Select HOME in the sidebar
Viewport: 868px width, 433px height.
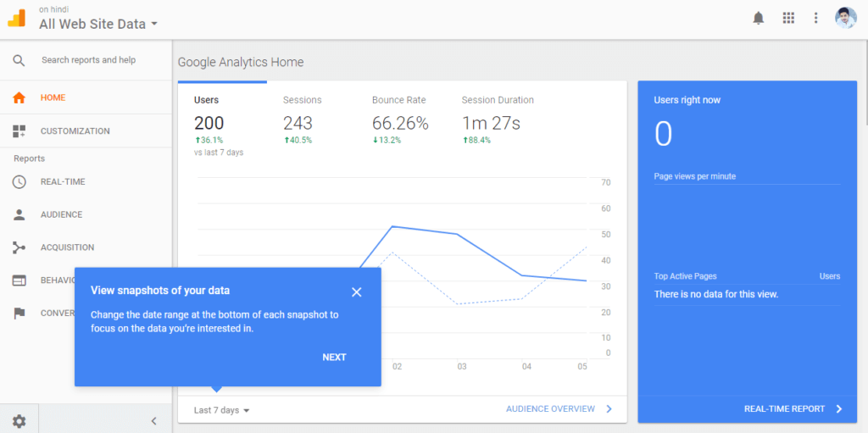click(x=86, y=98)
